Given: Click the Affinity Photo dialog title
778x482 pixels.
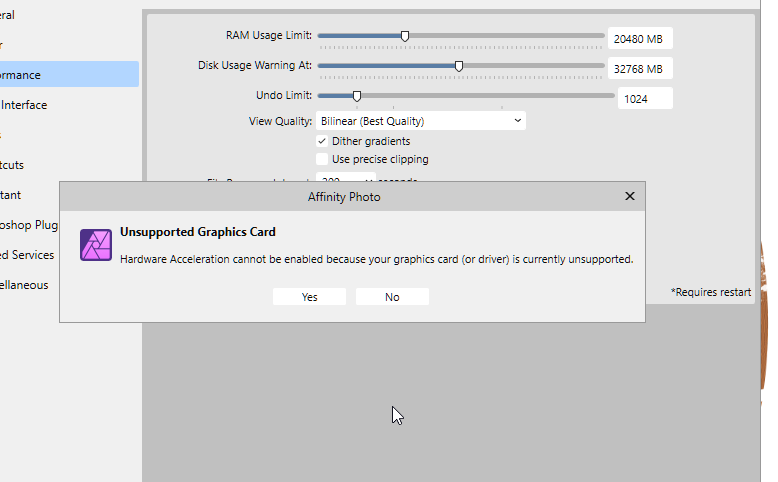Looking at the screenshot, I should [344, 197].
